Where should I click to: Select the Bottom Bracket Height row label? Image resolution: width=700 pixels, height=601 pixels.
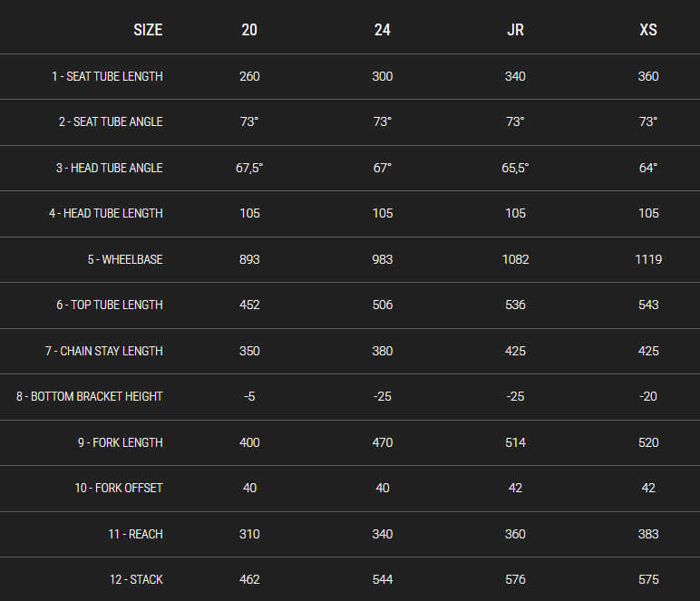click(90, 396)
